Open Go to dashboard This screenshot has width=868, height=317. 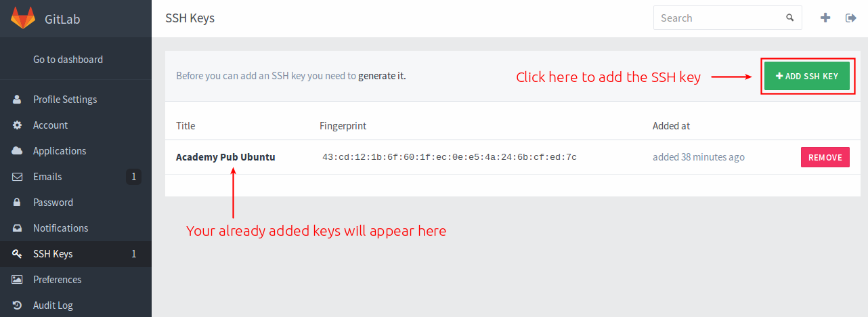click(68, 60)
